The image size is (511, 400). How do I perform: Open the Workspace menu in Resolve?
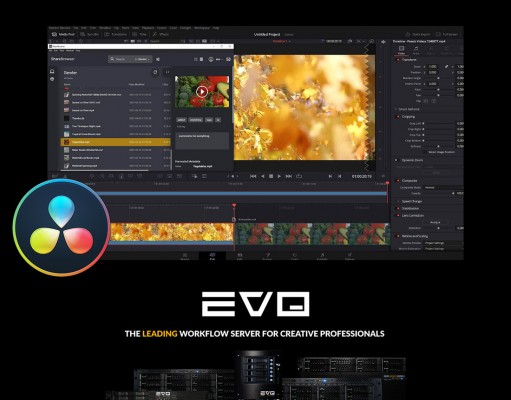(202, 28)
